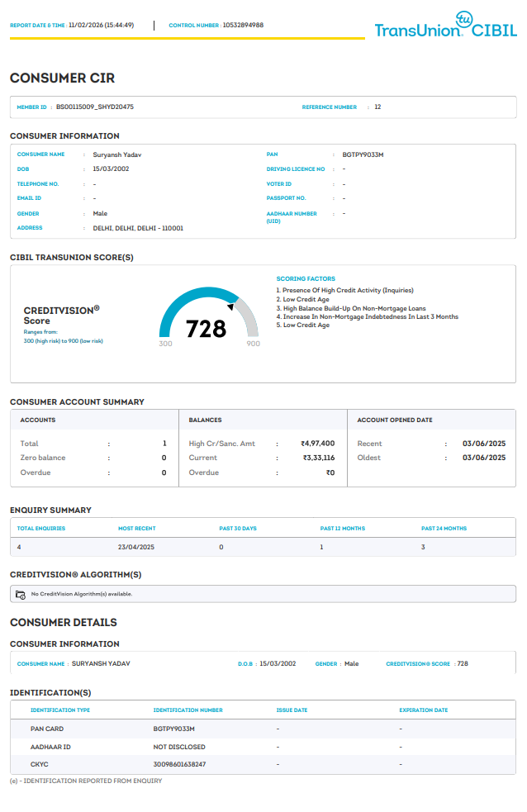Select Current balance value ₹3,33,116
The image size is (527, 812).
[319, 458]
